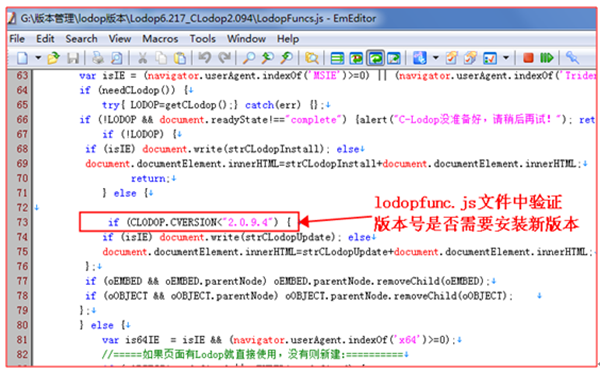The width and height of the screenshot is (600, 372).
Task: Toggle Wrap by Page icon
Action: tap(394, 58)
